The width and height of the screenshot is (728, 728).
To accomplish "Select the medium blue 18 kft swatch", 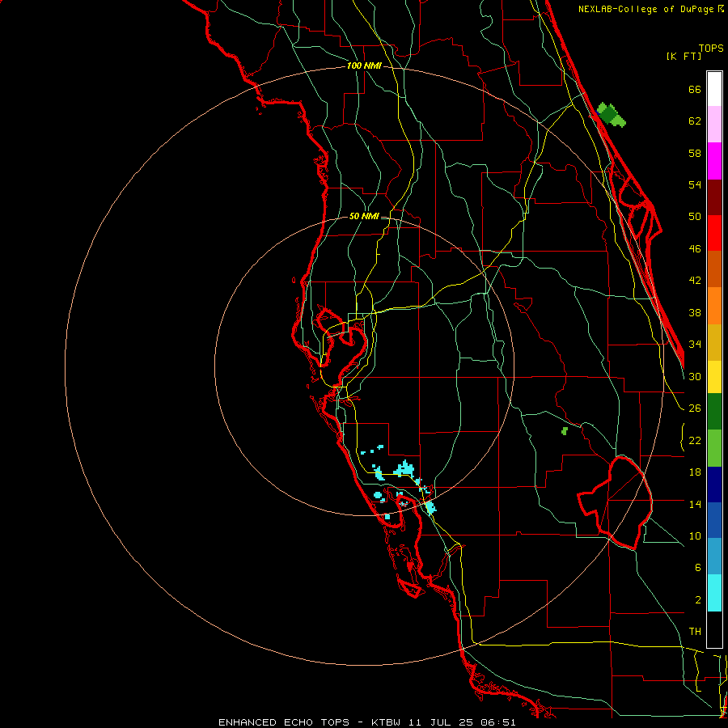I will (x=714, y=520).
